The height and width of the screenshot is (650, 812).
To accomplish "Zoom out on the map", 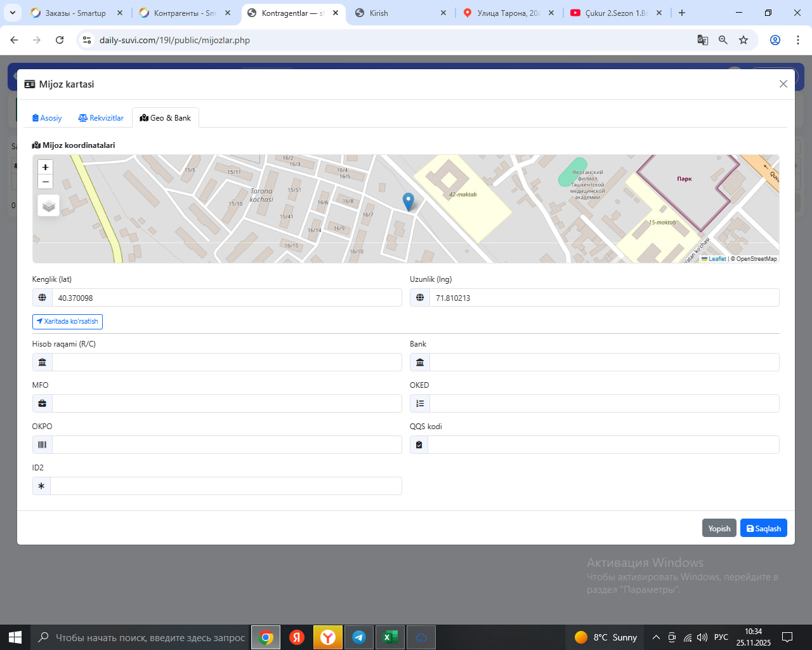I will pyautogui.click(x=45, y=182).
